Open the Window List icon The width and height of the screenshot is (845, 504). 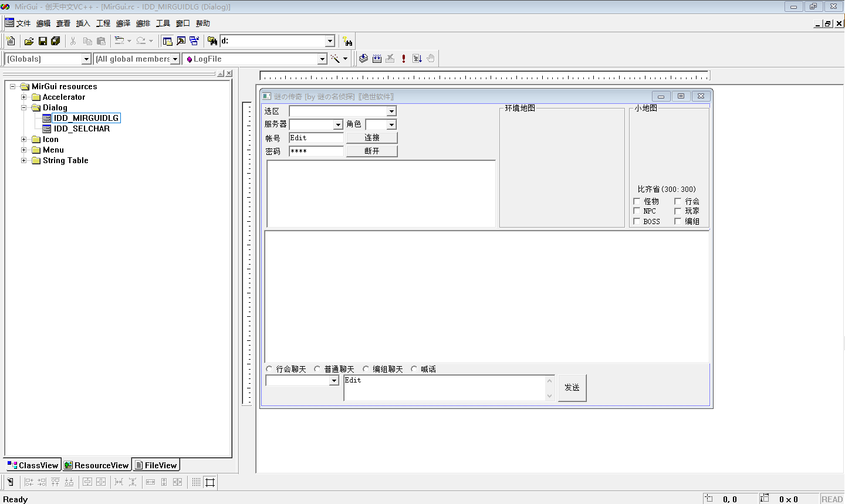click(194, 41)
